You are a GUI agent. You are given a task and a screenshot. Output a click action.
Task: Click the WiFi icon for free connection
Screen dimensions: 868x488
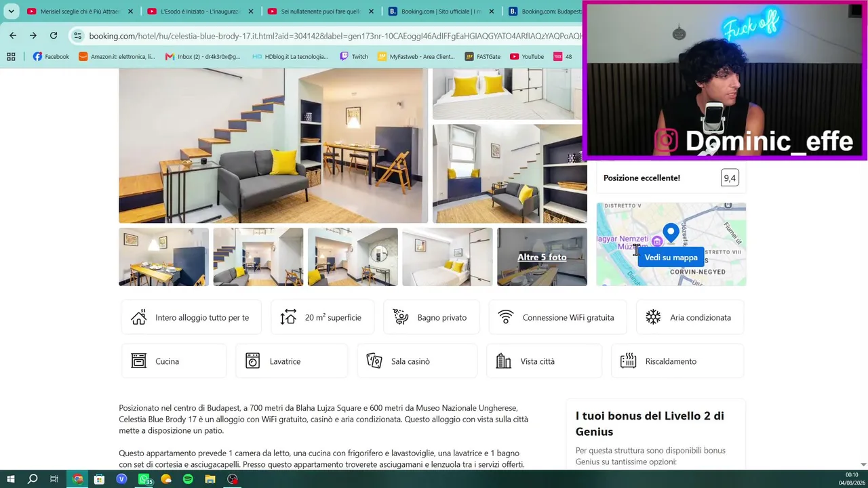click(x=506, y=317)
